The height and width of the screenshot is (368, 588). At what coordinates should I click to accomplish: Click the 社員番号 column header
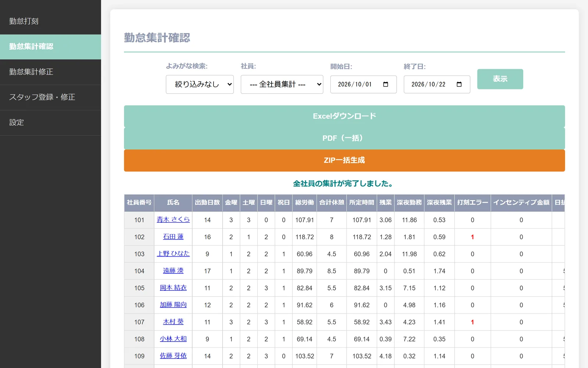(139, 203)
